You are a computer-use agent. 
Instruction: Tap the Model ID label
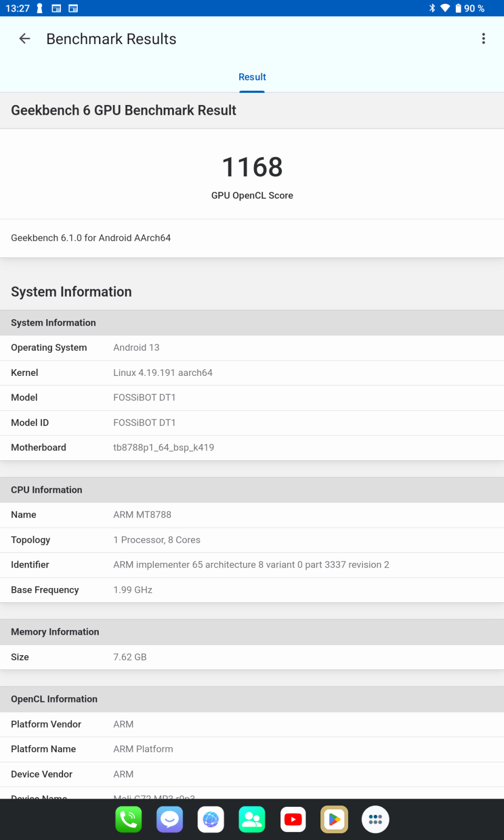[x=30, y=423]
